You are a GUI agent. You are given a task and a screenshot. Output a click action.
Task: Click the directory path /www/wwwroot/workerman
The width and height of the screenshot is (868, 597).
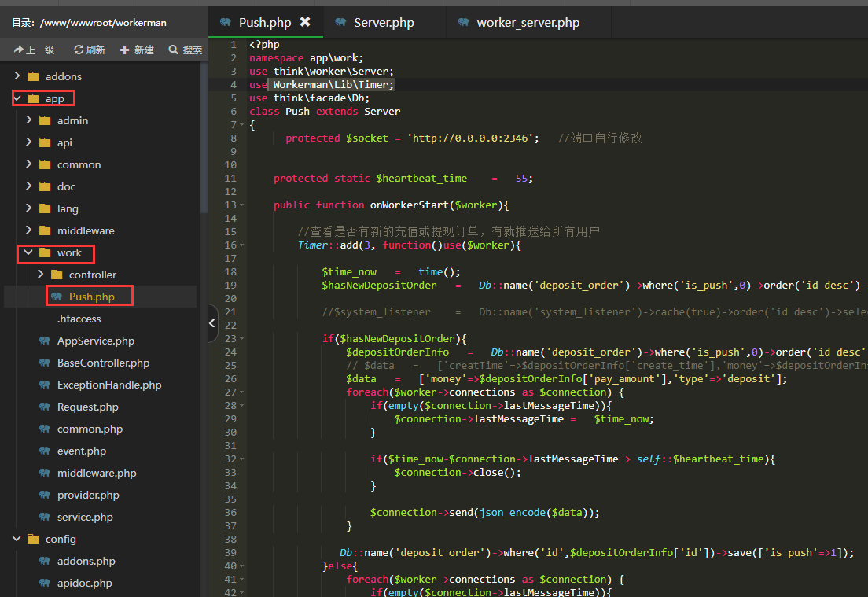click(x=103, y=23)
